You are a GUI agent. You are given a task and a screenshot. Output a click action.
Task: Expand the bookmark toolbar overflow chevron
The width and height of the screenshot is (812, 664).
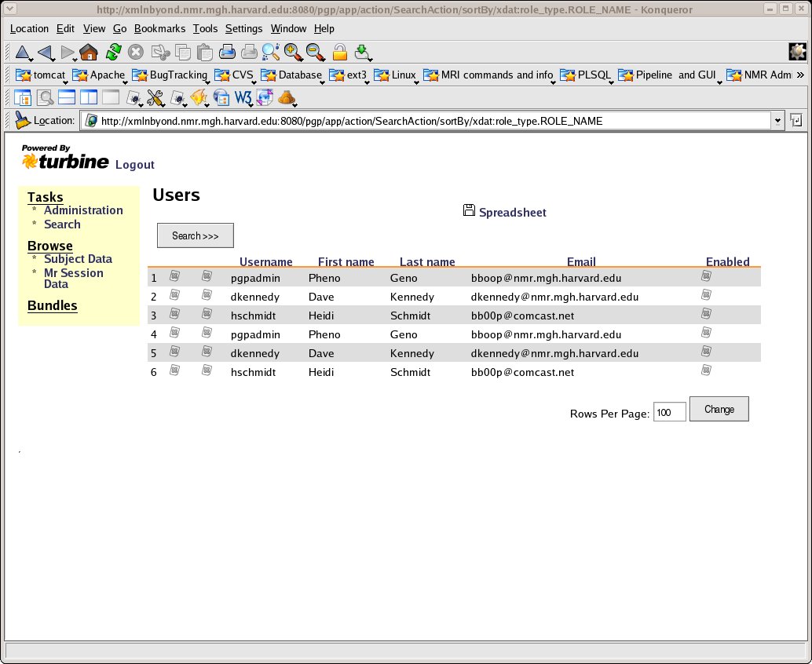coord(800,75)
